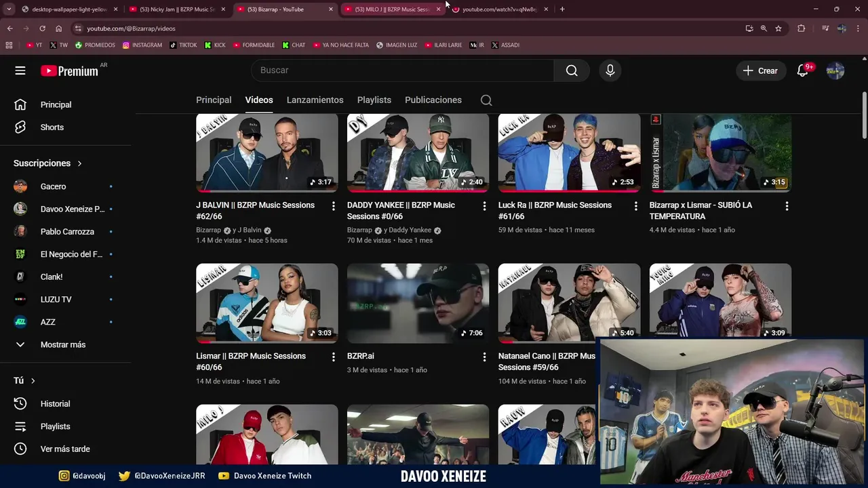
Task: Start voice search with microphone icon
Action: (610, 70)
